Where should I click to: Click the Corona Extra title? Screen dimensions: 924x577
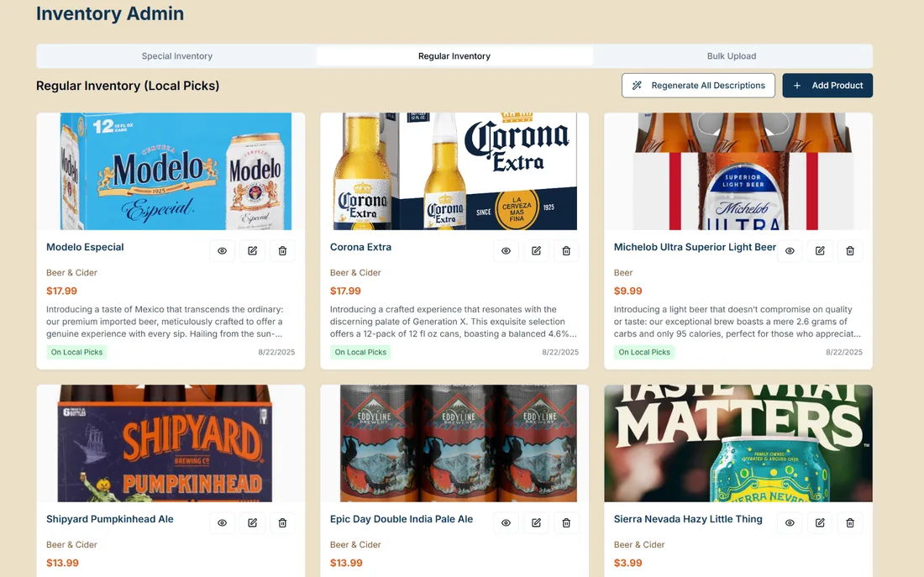(360, 247)
